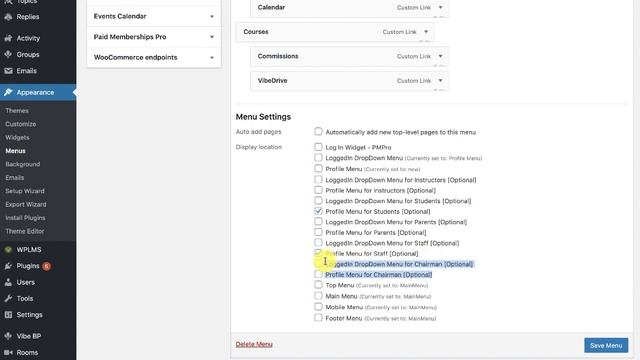The image size is (640, 360).
Task: Select the VibeDrive menu item bar
Action: tap(349, 80)
